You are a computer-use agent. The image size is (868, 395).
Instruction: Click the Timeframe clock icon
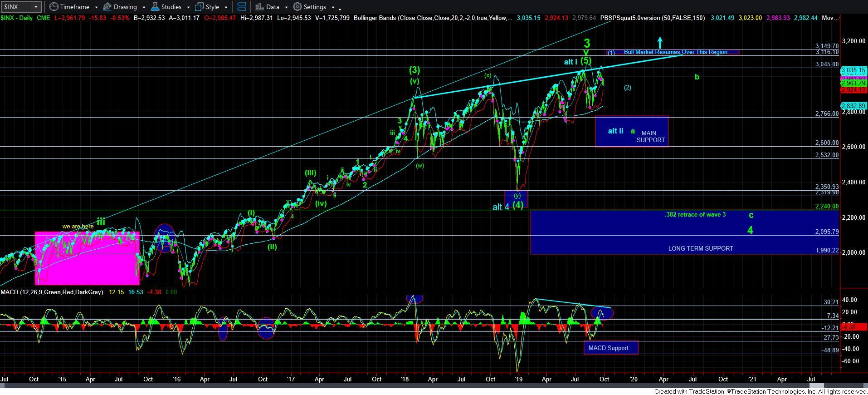pos(54,7)
